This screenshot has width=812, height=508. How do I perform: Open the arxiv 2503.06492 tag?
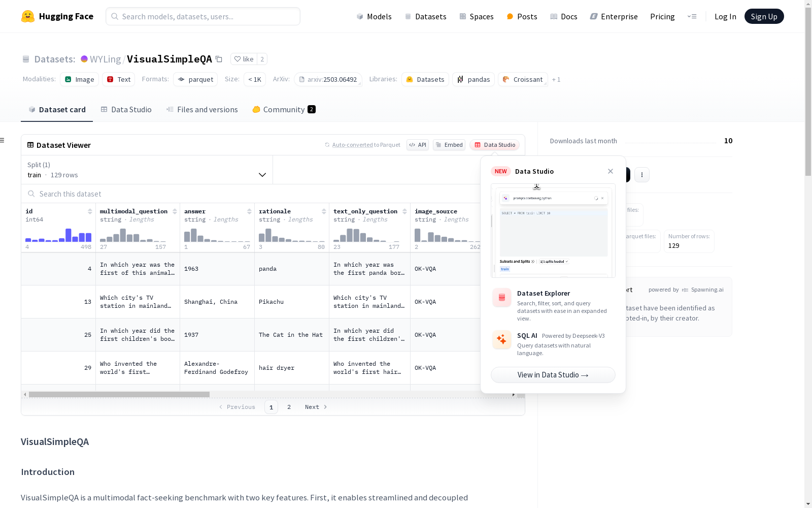(x=328, y=79)
